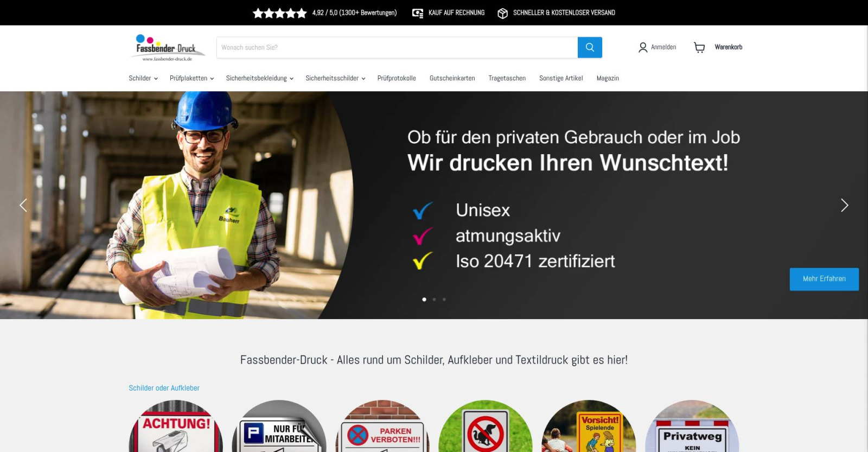The height and width of the screenshot is (452, 868).
Task: Select the third carousel dot
Action: tap(444, 299)
